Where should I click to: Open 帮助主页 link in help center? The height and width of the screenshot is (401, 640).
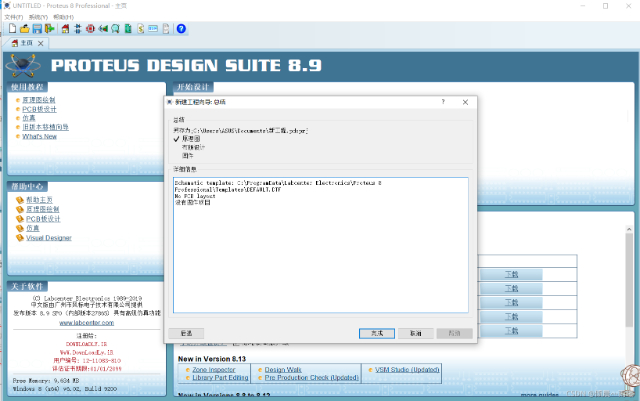pyautogui.click(x=40, y=200)
